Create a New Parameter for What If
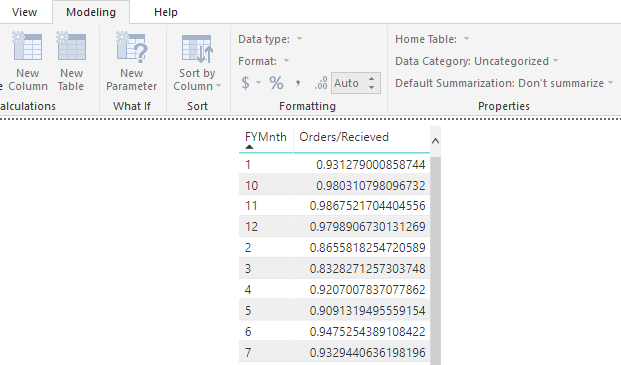 [x=131, y=62]
